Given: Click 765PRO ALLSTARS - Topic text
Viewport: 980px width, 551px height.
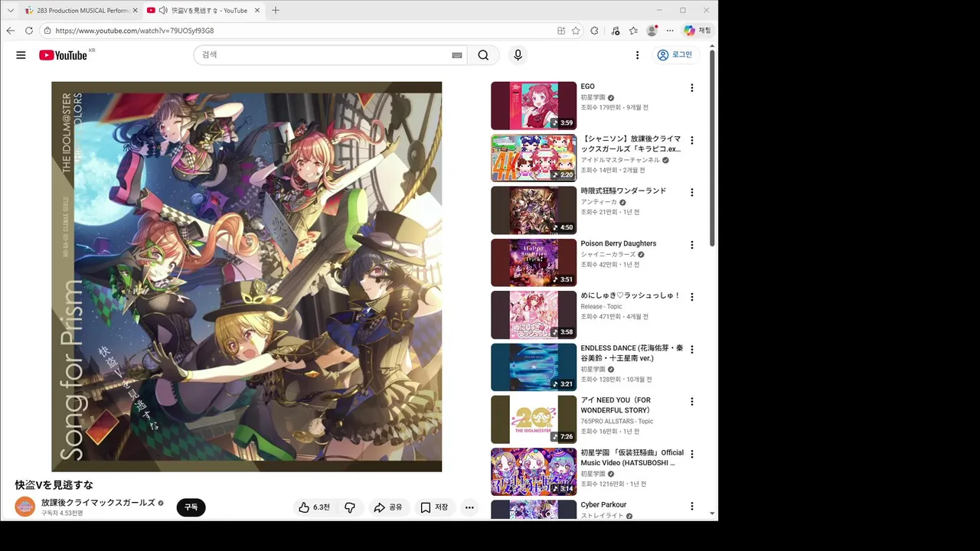Looking at the screenshot, I should (617, 421).
